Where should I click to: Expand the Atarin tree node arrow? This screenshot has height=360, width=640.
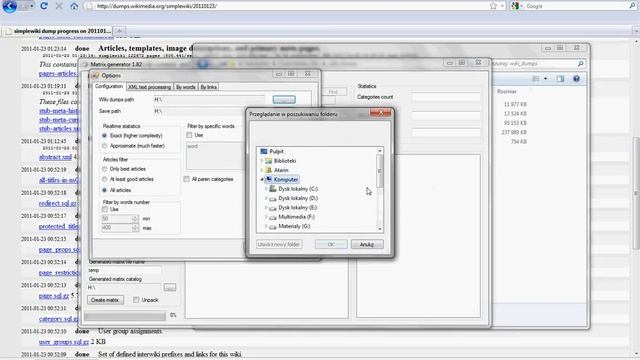coord(262,170)
